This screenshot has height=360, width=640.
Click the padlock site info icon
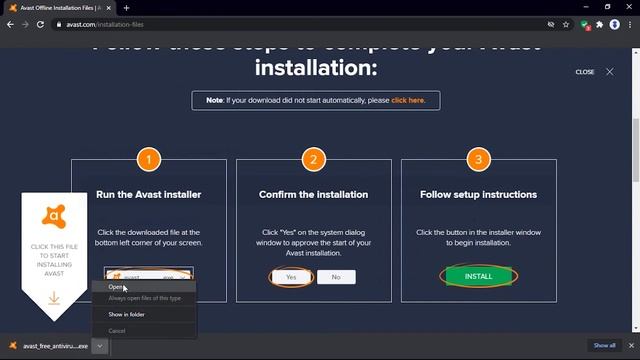pos(59,25)
